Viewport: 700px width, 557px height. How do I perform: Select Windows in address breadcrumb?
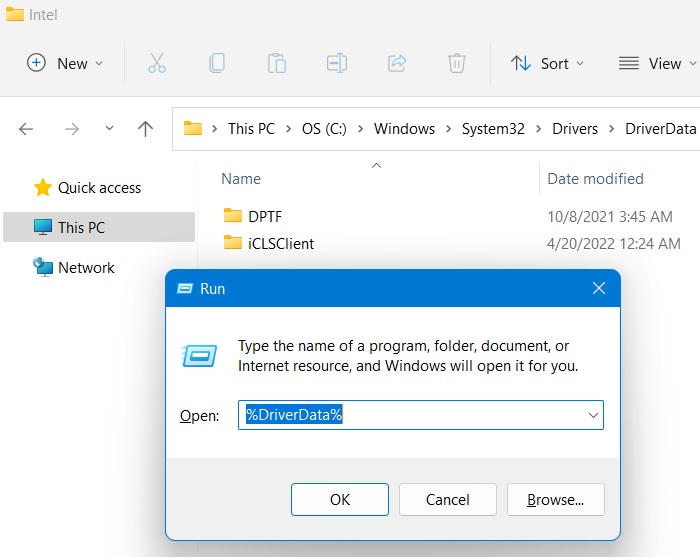(404, 129)
